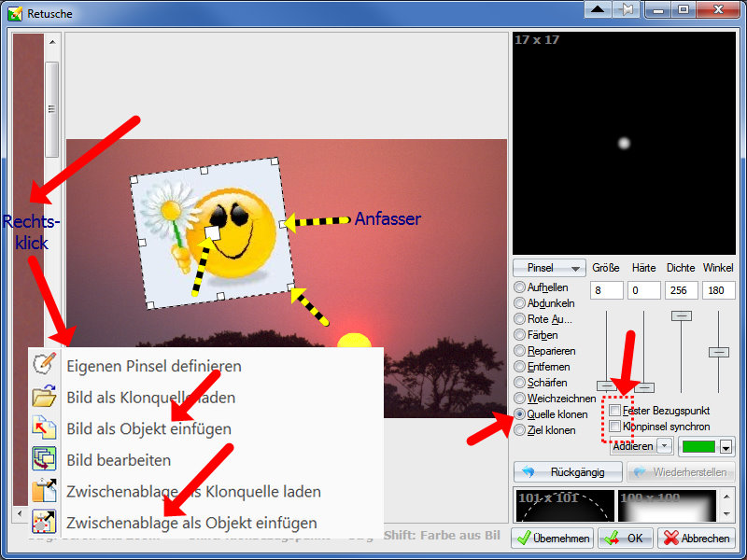Click the pencil icon for Eigenen Pinsel definieren
The image size is (747, 560).
44,366
